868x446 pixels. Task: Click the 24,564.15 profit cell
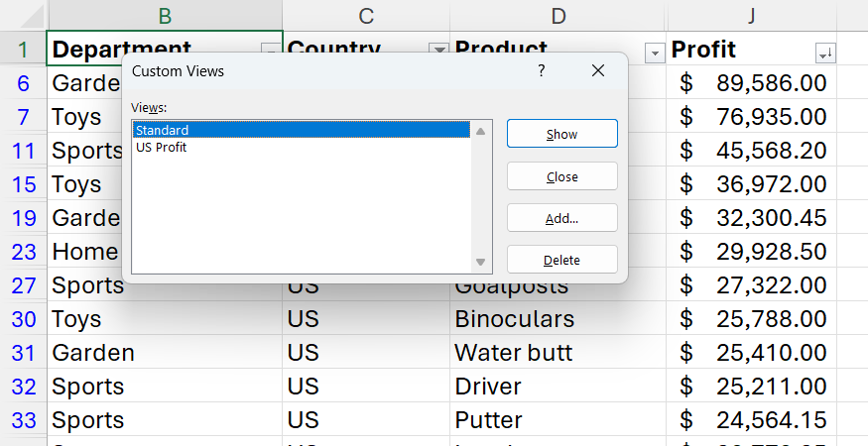tap(751, 420)
